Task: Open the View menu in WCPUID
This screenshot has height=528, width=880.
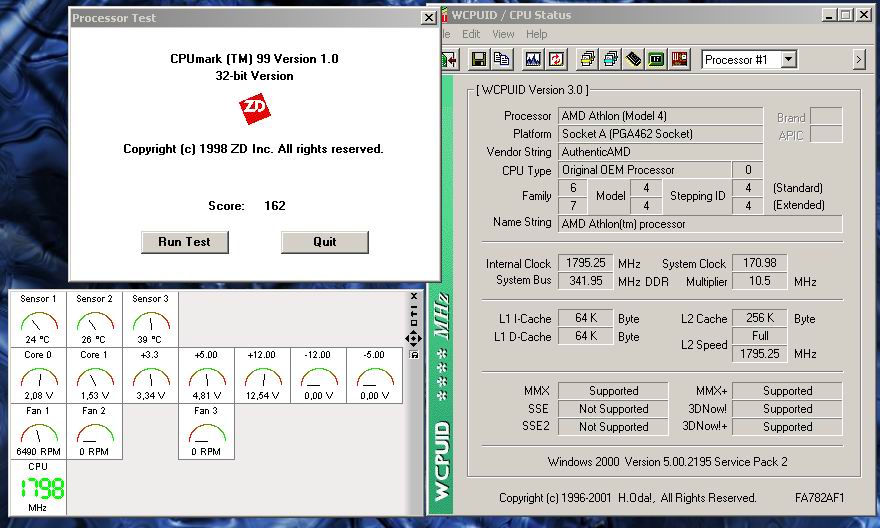Action: point(503,34)
